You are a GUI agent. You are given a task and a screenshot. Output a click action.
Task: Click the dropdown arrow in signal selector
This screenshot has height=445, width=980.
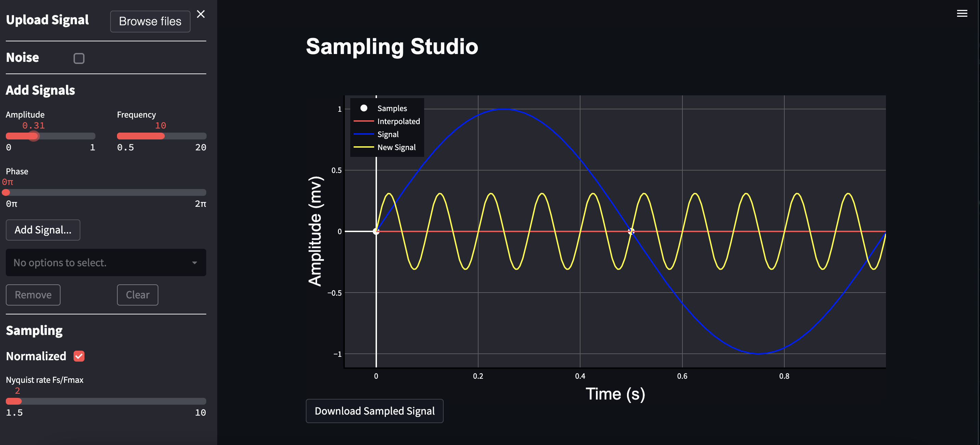click(x=194, y=262)
